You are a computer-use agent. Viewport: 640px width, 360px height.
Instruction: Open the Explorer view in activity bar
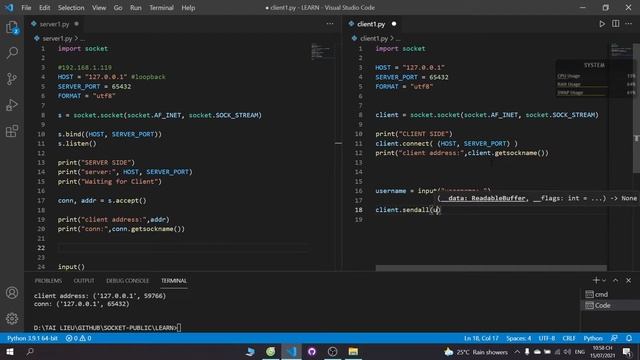tap(12, 27)
